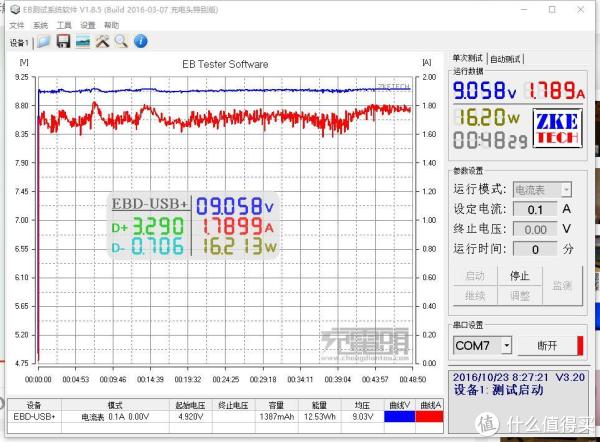The width and height of the screenshot is (600, 442).
Task: Open the 系统 menu
Action: (40, 25)
